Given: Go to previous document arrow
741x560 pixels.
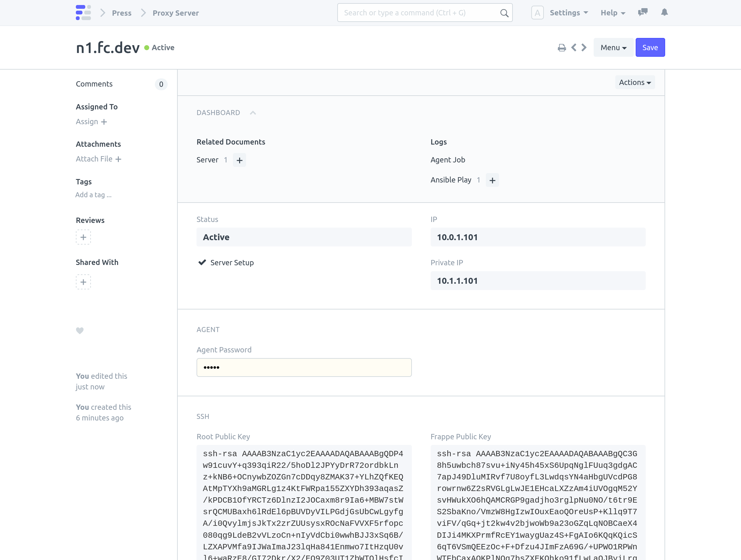Looking at the screenshot, I should point(574,48).
